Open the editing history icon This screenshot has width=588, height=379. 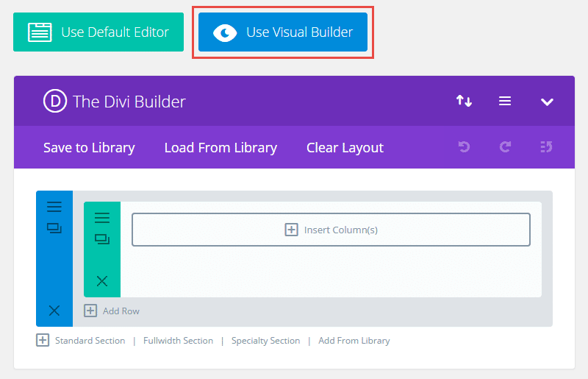coord(546,146)
